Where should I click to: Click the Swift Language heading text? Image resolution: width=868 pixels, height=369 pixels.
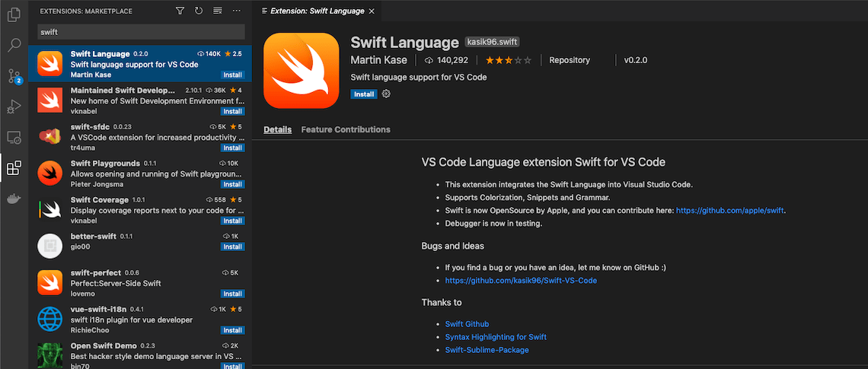pos(404,43)
